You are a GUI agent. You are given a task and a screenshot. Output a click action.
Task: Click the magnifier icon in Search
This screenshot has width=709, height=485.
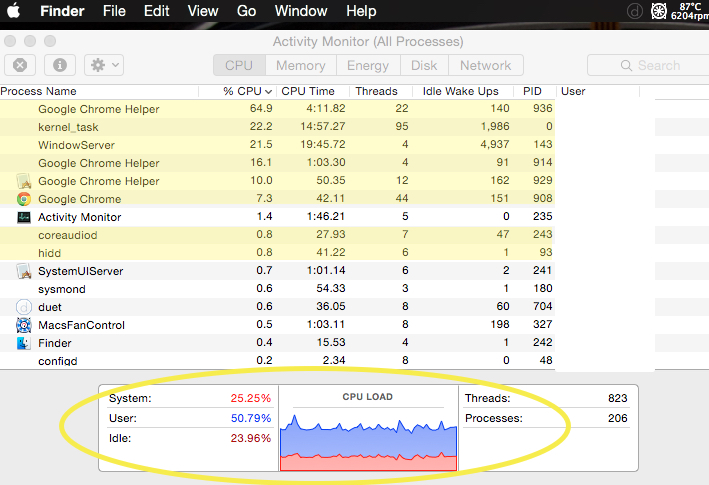coord(626,66)
